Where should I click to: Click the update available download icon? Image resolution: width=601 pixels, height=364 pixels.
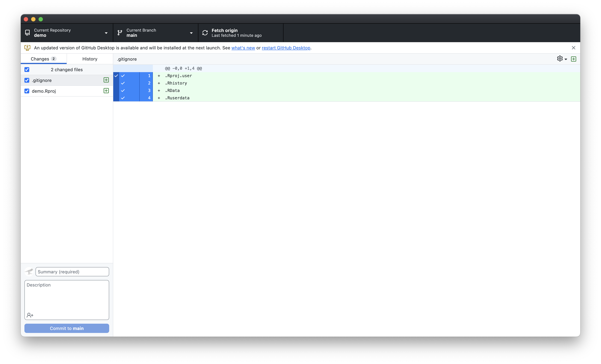(x=27, y=48)
